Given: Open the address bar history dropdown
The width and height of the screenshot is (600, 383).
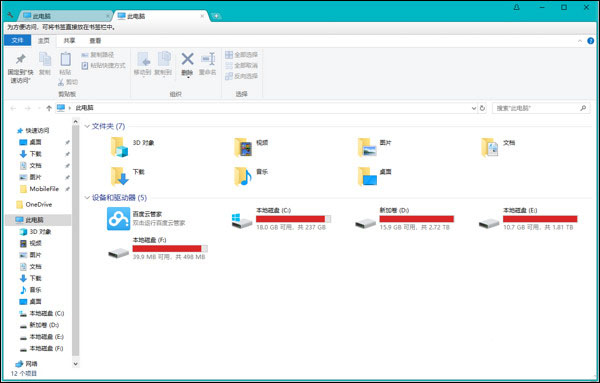Looking at the screenshot, I should point(474,108).
